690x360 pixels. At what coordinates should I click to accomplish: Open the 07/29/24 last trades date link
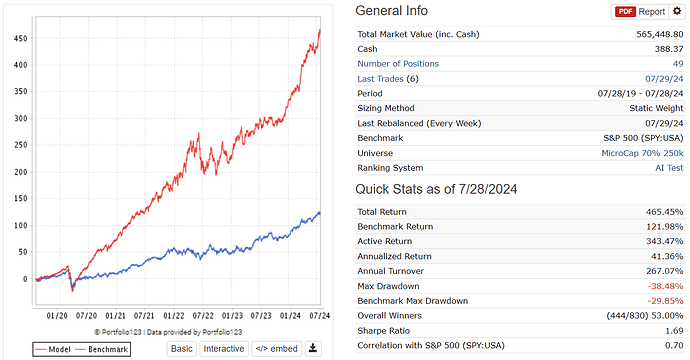click(x=664, y=79)
